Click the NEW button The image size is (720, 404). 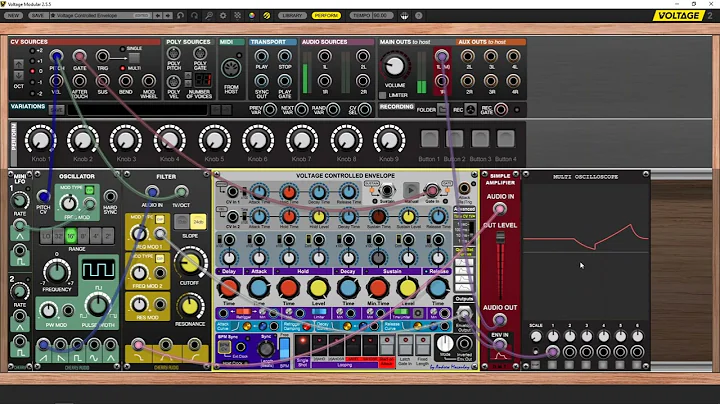(x=13, y=15)
